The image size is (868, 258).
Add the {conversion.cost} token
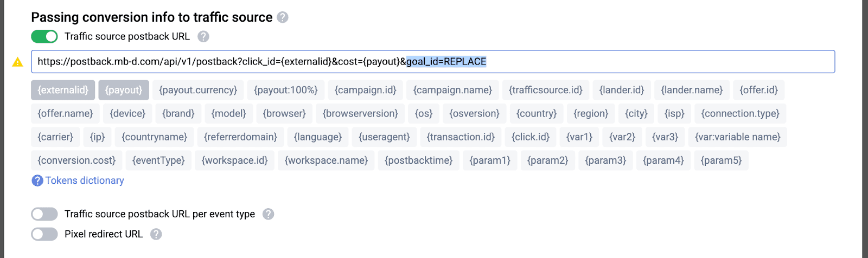[76, 160]
